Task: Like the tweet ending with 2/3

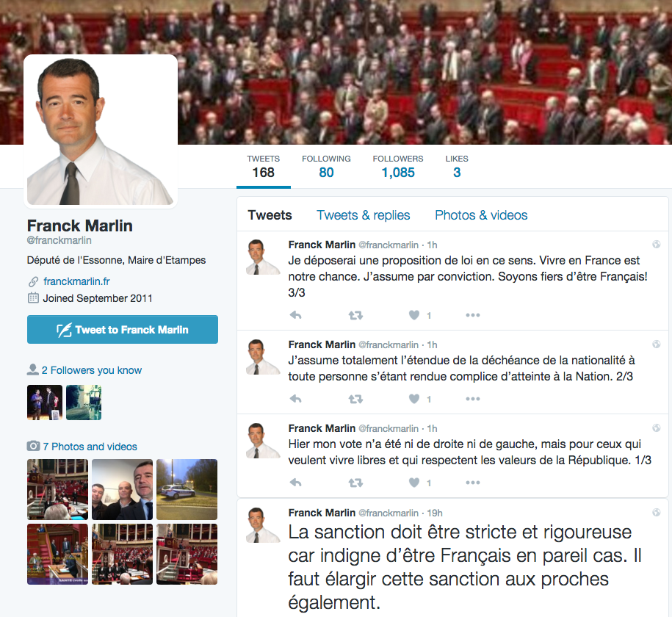Action: pos(414,399)
